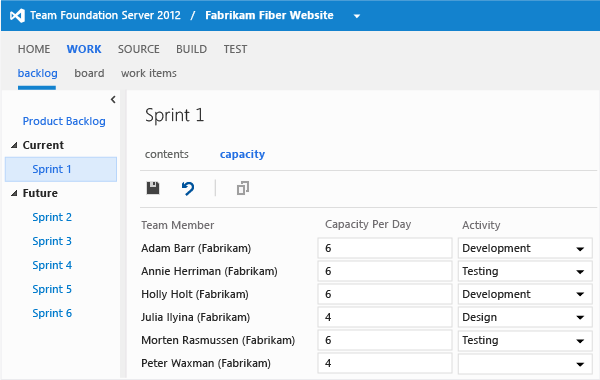
Task: Collapse the Future sprints group
Action: click(14, 193)
